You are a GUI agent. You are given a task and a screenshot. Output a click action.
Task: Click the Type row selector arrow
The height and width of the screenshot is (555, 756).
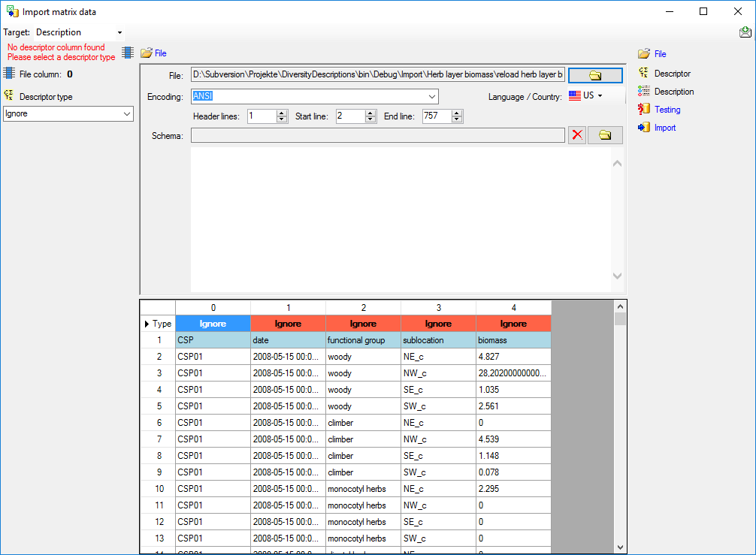coord(147,324)
